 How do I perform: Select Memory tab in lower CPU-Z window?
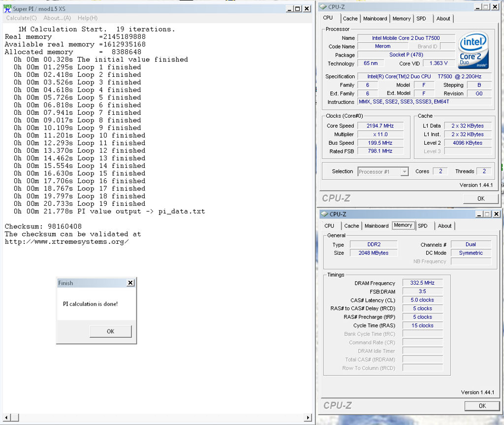pyautogui.click(x=403, y=225)
